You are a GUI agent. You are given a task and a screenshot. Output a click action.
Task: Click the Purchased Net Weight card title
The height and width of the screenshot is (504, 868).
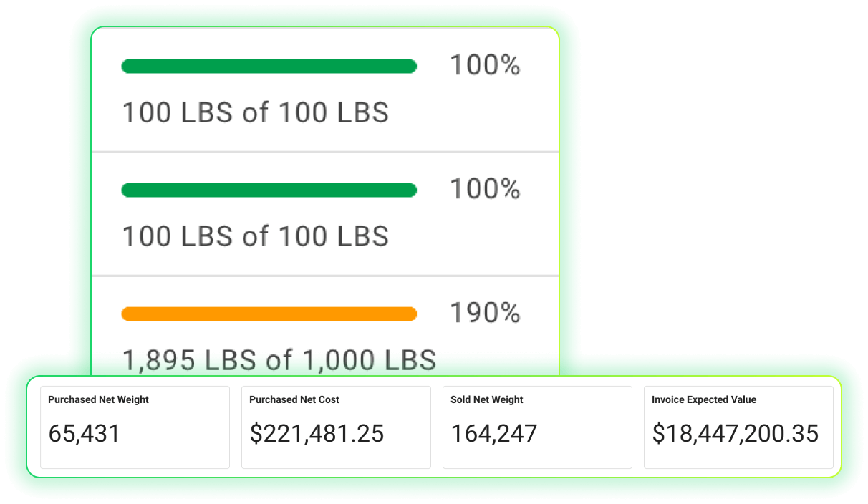[98, 399]
